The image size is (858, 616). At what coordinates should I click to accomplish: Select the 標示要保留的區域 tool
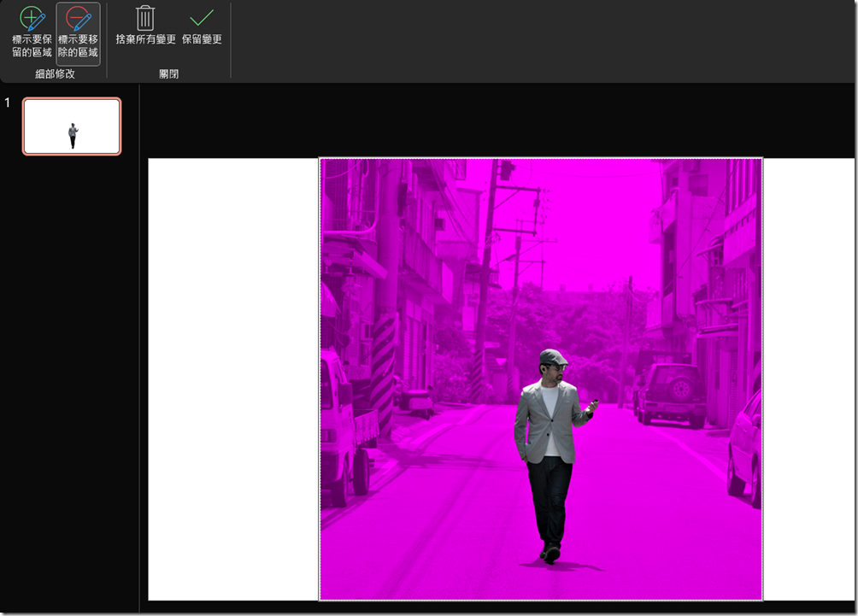32,33
